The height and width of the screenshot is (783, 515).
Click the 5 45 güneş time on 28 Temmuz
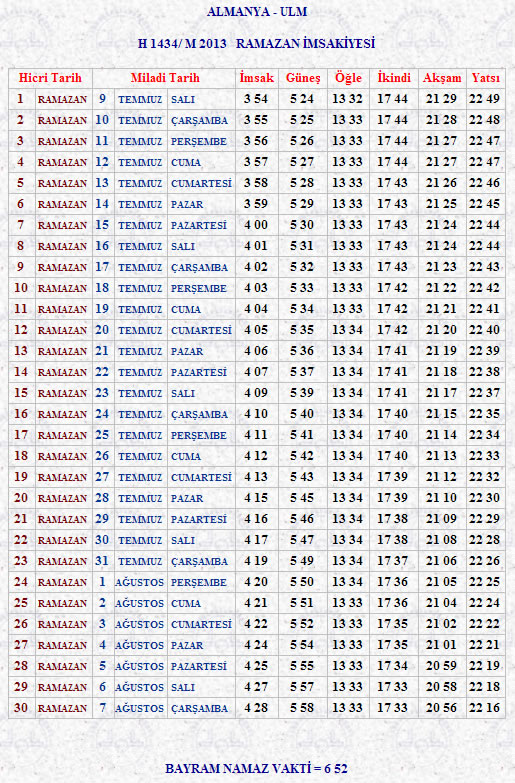point(302,498)
